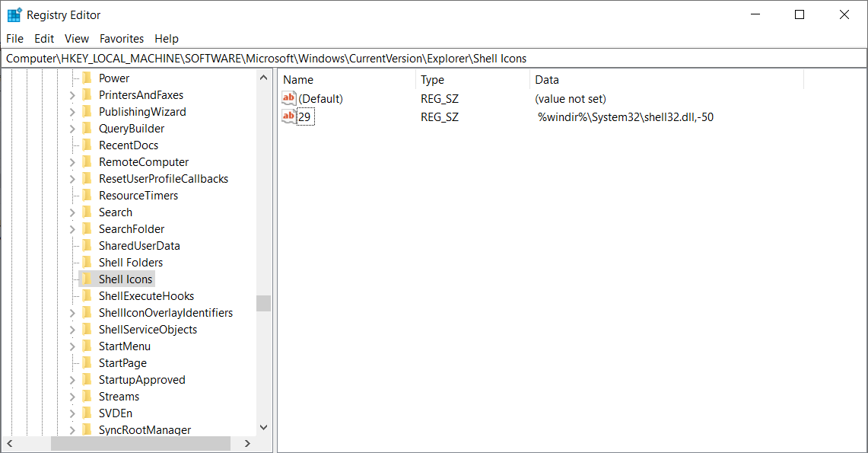Expand the Search key
Viewport: 868px width, 453px height.
point(72,212)
